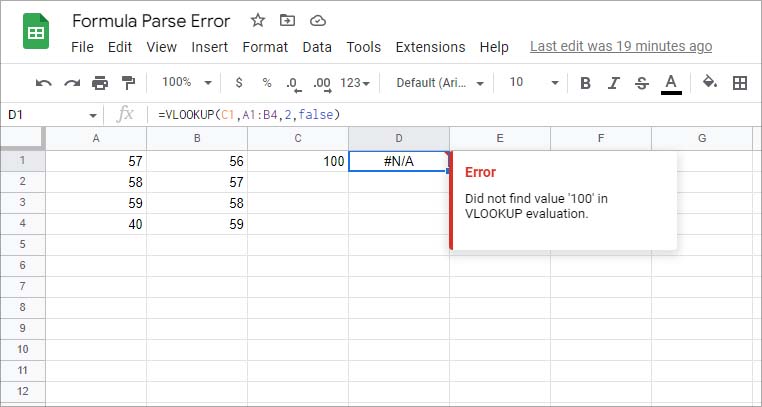Select cell D1 showing #N/A

tap(399, 161)
